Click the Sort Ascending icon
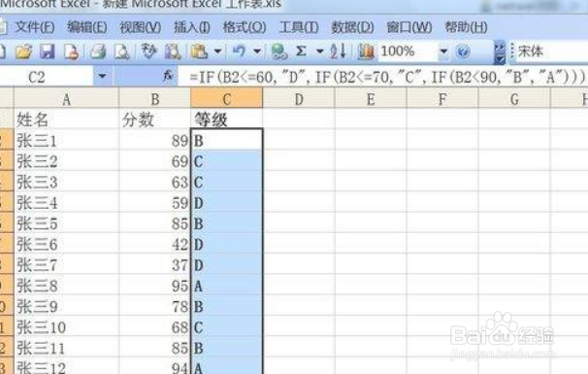This screenshot has width=588, height=374. 338,51
